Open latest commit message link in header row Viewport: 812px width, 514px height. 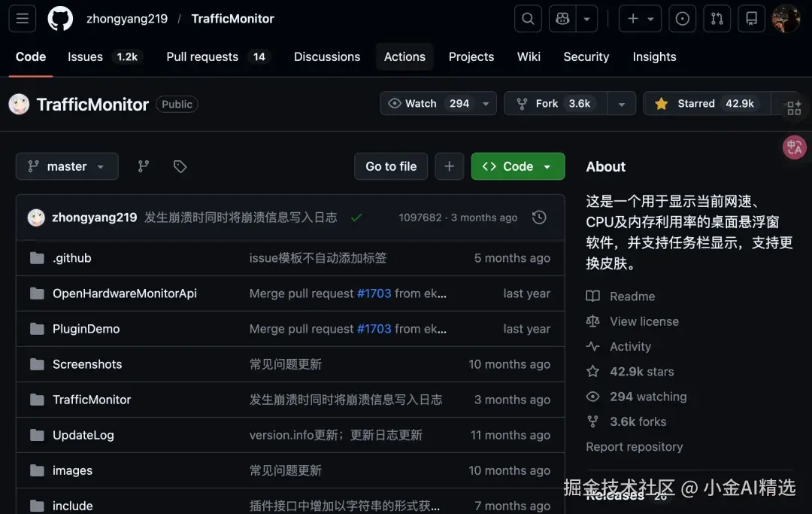241,217
